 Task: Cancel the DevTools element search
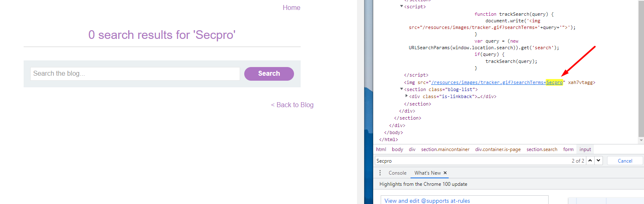[625, 161]
